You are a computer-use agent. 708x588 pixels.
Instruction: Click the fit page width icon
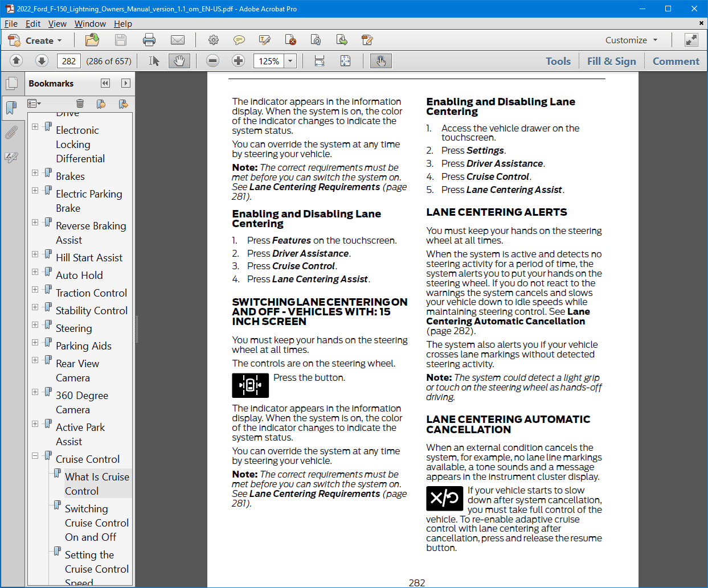click(x=319, y=61)
